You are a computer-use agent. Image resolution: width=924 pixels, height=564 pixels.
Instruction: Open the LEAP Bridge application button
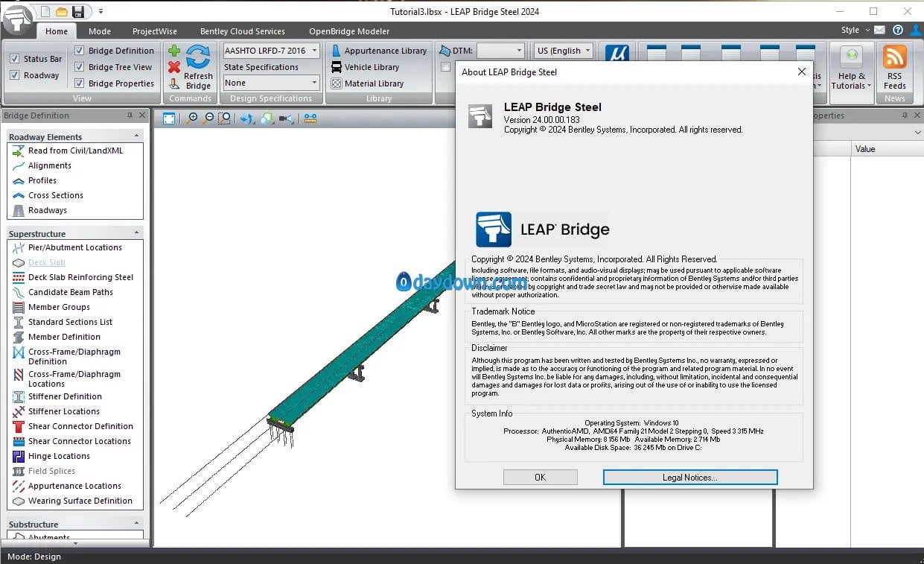pos(17,19)
